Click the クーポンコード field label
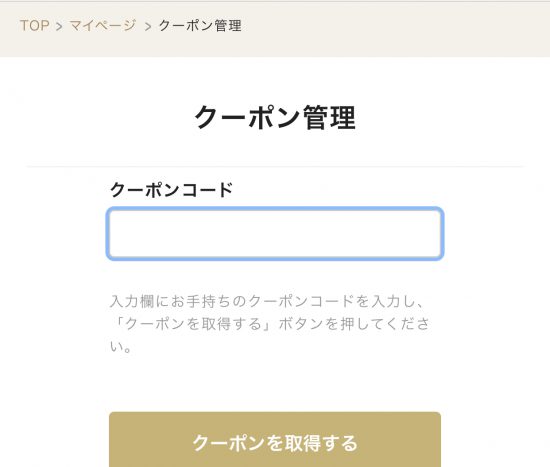The width and height of the screenshot is (550, 467). point(171,190)
